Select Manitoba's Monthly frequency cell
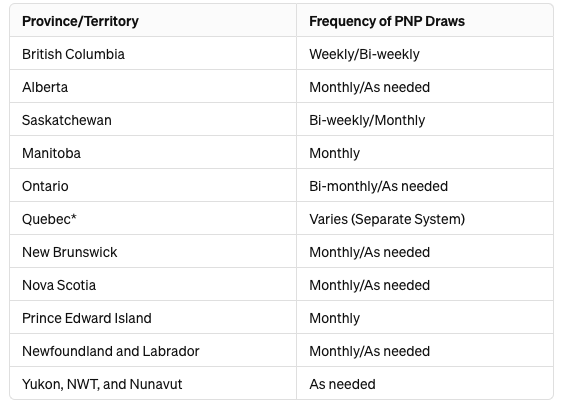Image resolution: width=561 pixels, height=404 pixels. coord(335,153)
